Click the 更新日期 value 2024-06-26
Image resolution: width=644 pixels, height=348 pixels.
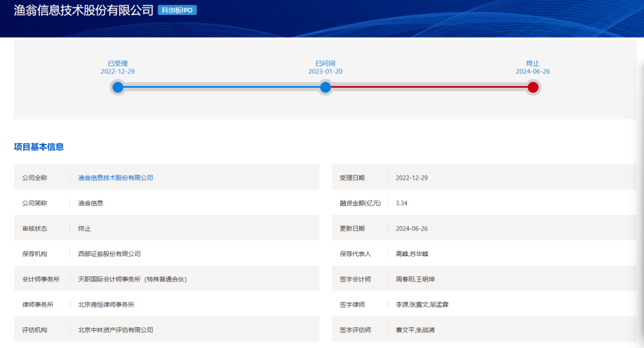tap(411, 229)
